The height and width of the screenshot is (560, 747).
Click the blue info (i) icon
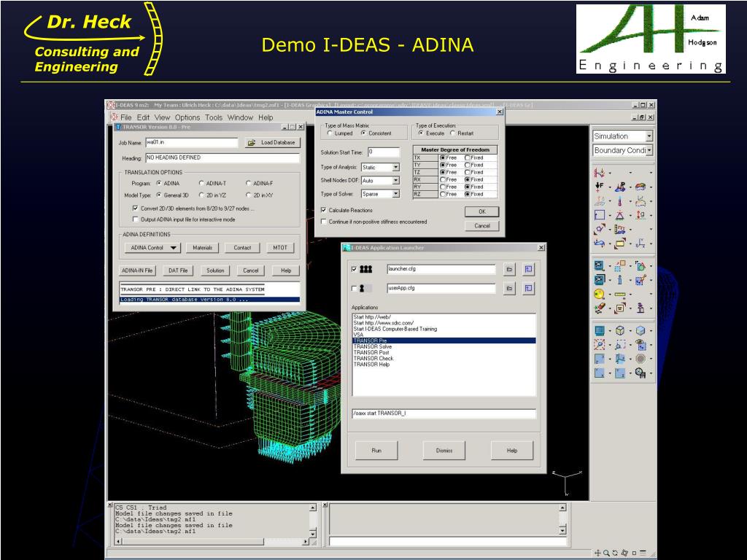pos(620,280)
